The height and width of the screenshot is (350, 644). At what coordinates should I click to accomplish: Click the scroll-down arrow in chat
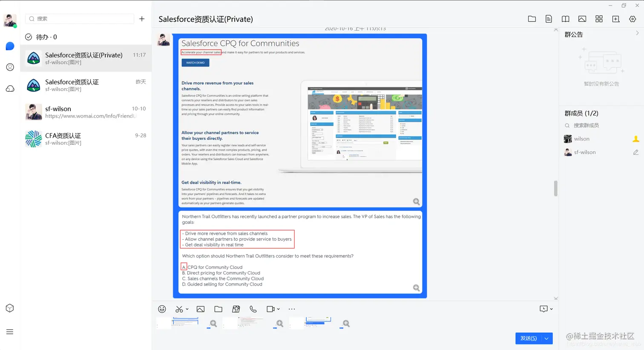(x=555, y=298)
